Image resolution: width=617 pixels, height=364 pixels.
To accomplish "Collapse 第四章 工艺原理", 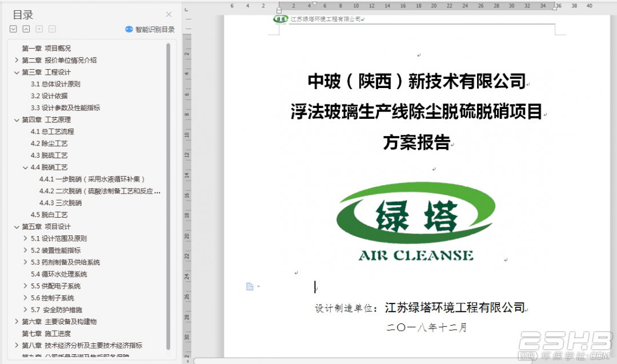I will click(17, 120).
